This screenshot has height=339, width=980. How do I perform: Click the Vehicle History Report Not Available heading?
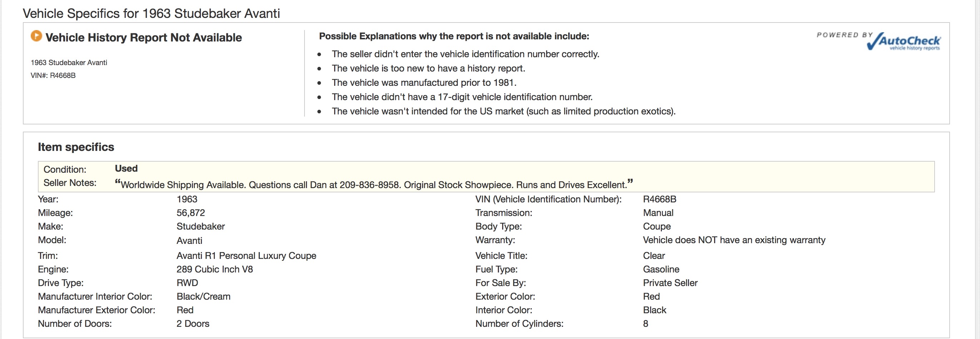tap(143, 38)
